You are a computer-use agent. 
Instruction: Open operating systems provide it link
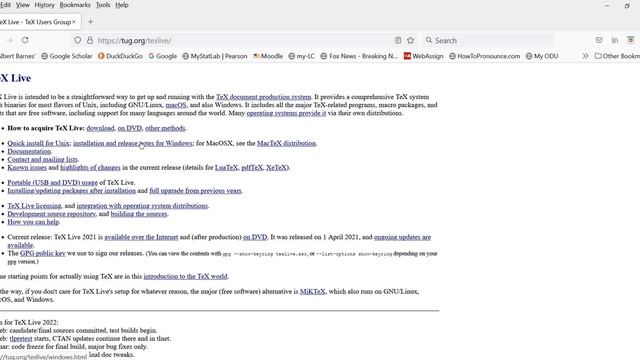(x=286, y=113)
